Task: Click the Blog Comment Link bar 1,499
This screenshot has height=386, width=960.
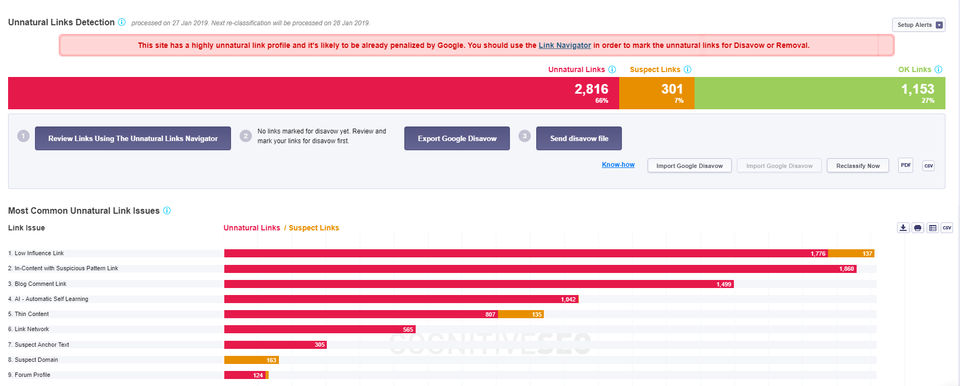Action: 479,284
